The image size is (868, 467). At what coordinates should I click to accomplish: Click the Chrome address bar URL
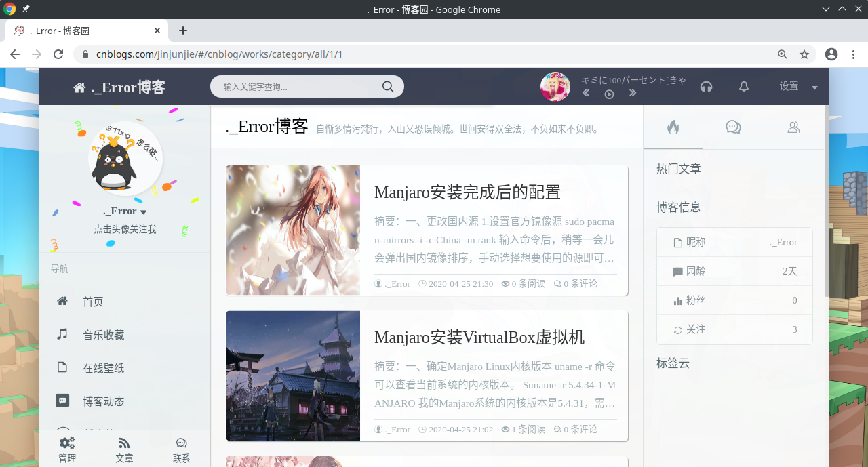219,54
